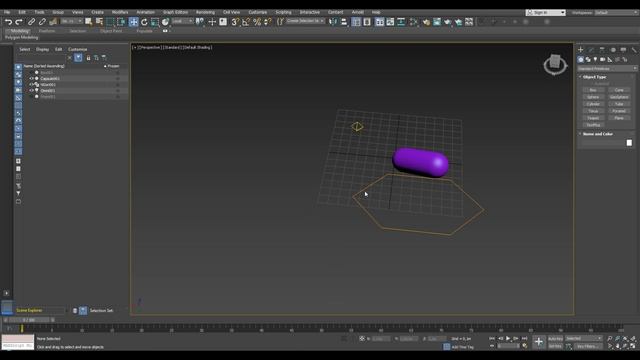Click the timeline frame slider
Screen dimensions: 640x360
click(x=28, y=320)
